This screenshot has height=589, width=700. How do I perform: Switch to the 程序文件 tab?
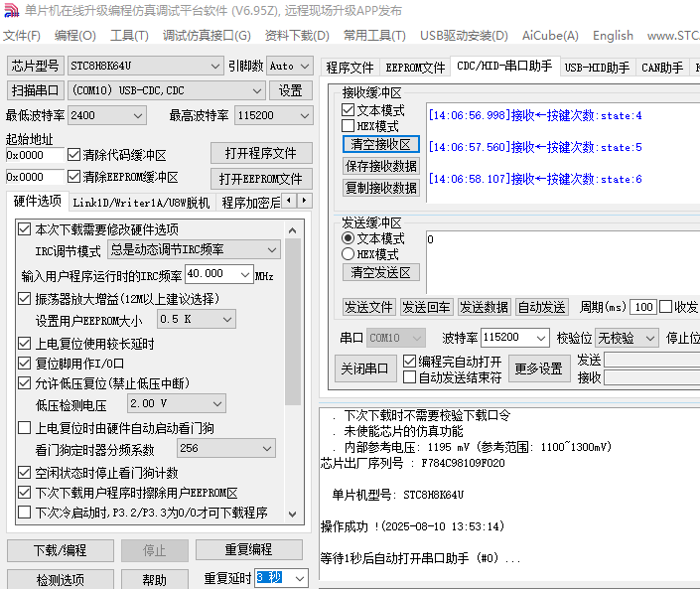350,68
